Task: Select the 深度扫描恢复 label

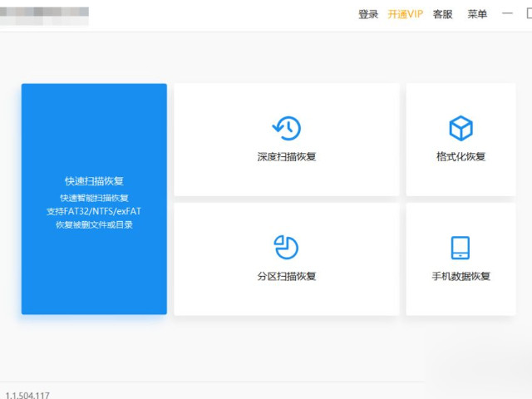Action: (287, 157)
